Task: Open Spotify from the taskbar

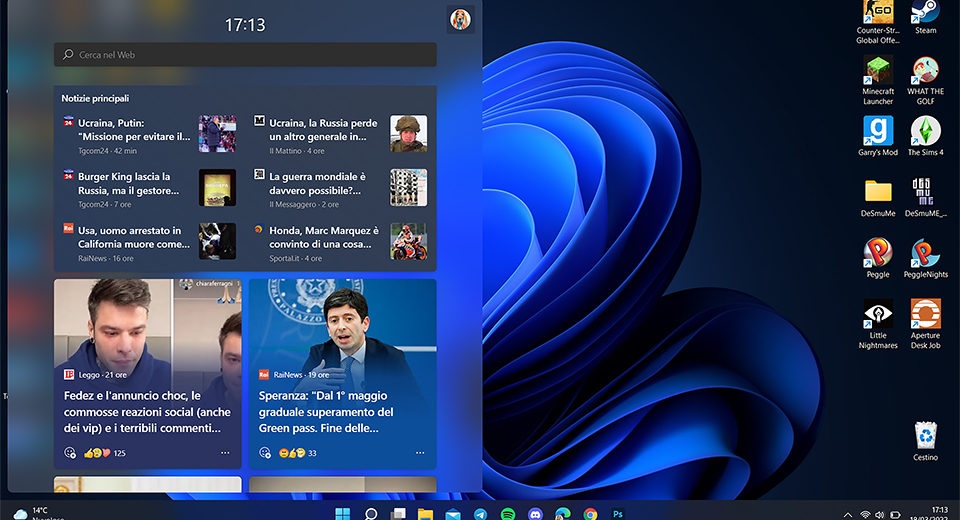Action: [x=508, y=514]
